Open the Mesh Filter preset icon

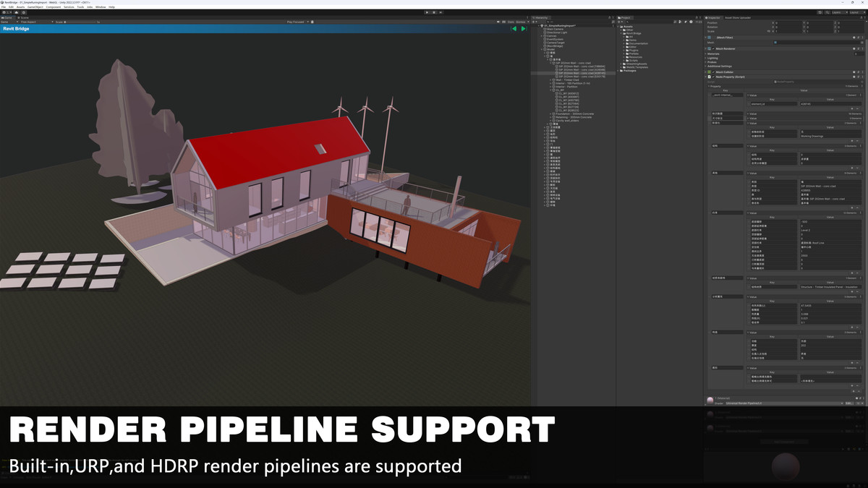(x=858, y=37)
